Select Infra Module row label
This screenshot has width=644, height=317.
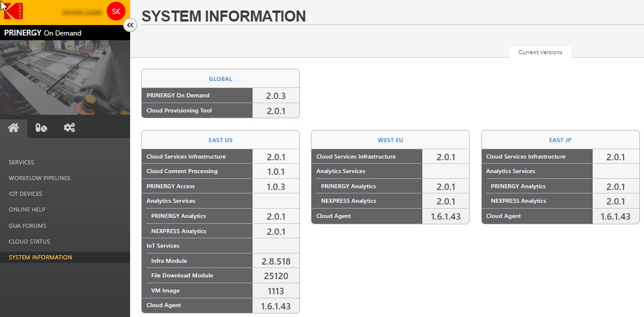(x=169, y=261)
